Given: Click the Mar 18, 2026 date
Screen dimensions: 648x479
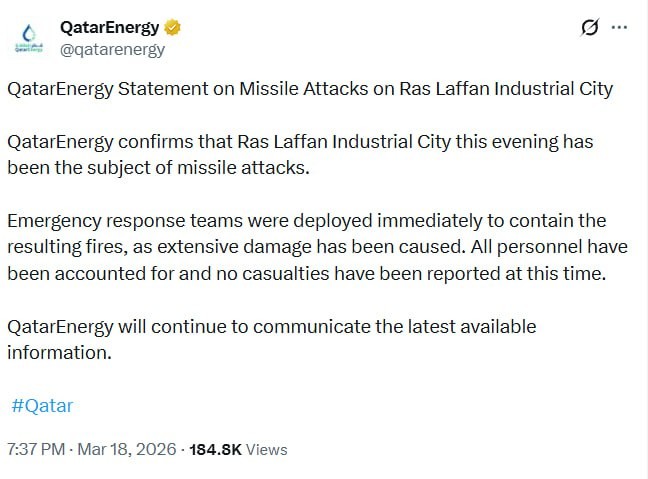Looking at the screenshot, I should pos(130,450).
